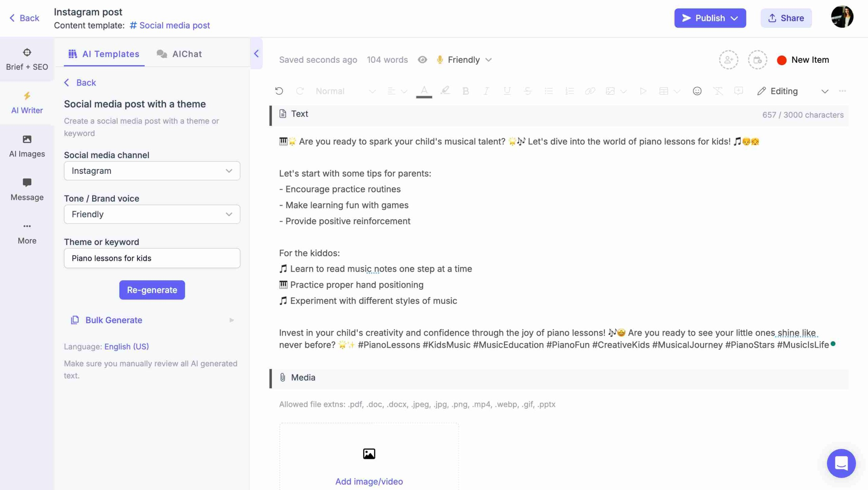Switch to the AIChat tab
The width and height of the screenshot is (868, 490).
186,53
